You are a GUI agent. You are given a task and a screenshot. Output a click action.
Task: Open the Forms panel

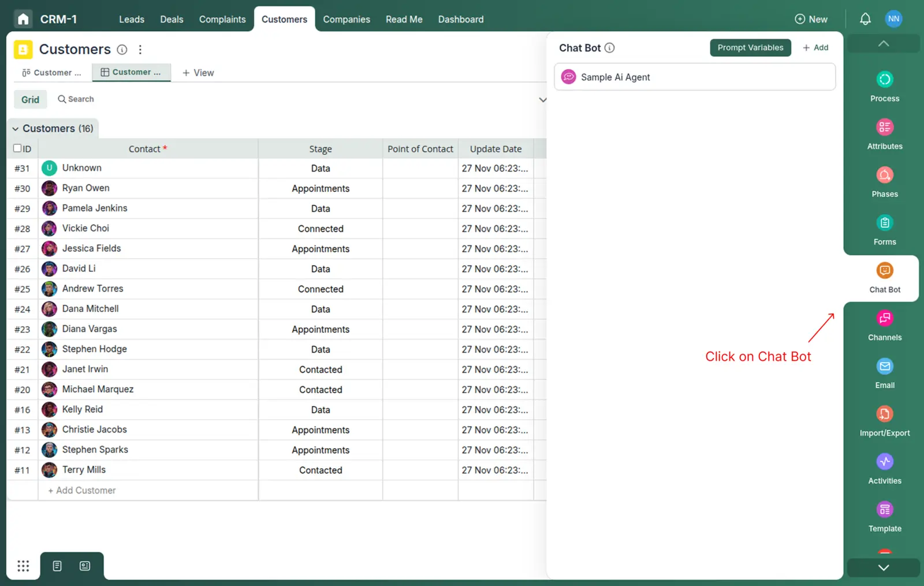[x=884, y=229]
